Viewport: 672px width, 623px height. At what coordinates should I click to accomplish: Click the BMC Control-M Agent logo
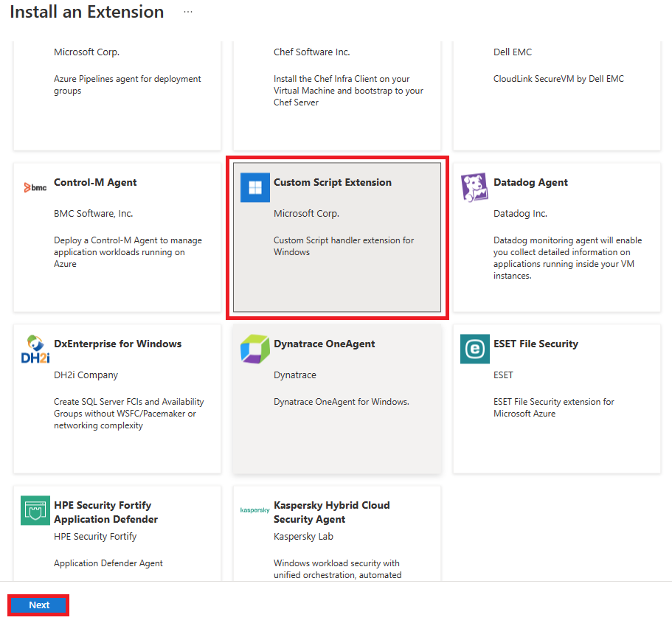coord(35,187)
